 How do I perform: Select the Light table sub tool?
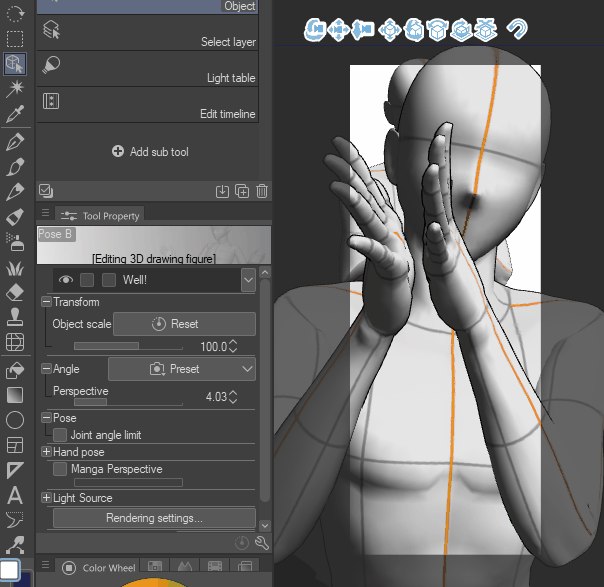click(x=148, y=69)
